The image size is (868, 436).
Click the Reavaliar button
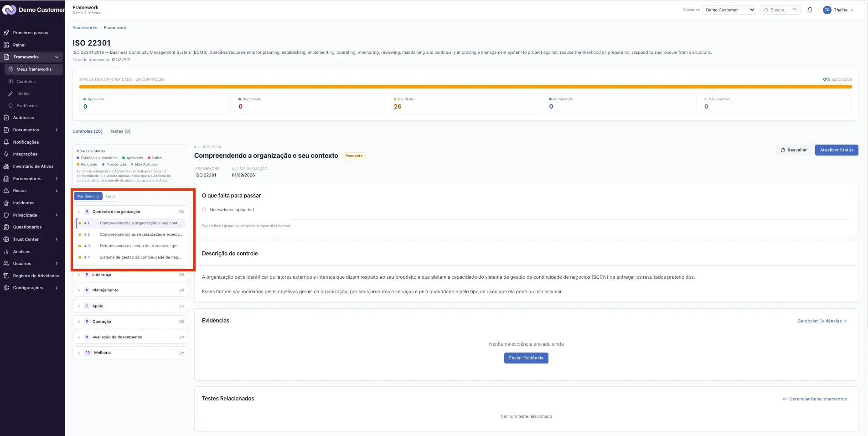tap(793, 150)
